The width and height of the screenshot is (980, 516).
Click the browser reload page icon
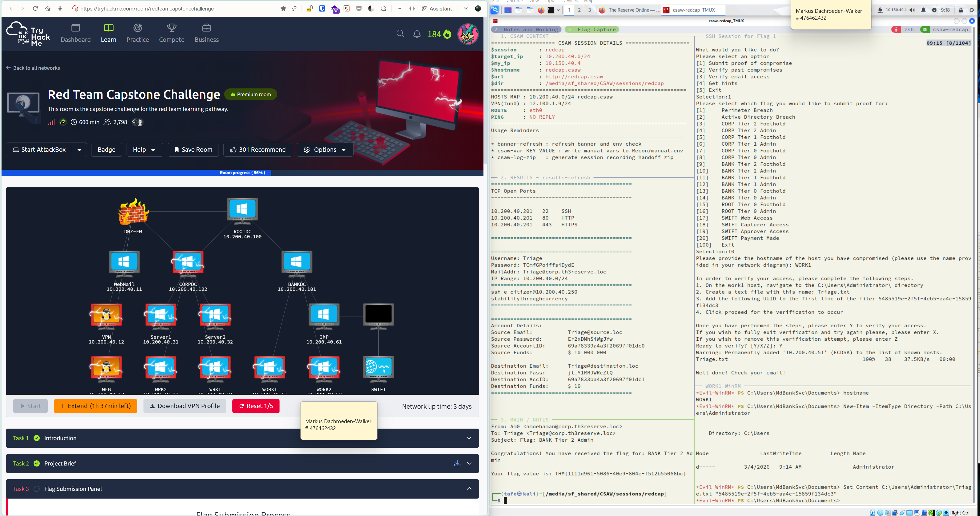pyautogui.click(x=35, y=8)
